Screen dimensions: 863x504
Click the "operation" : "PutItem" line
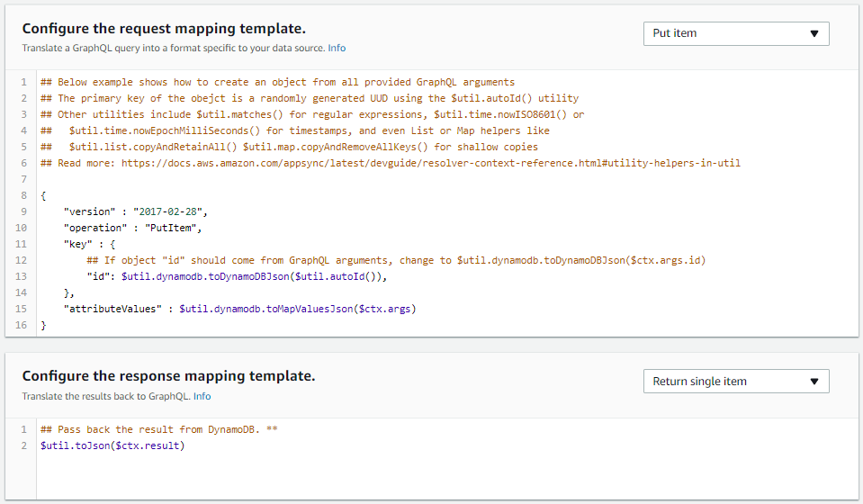[135, 228]
